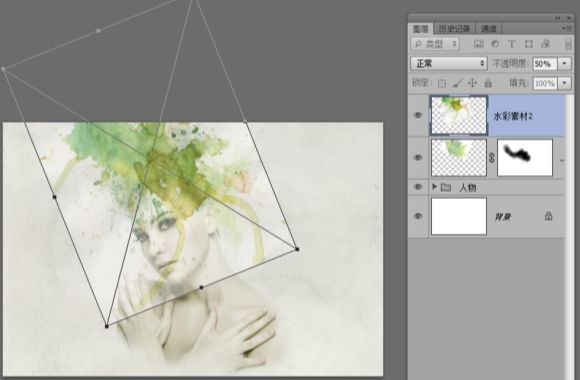Click the lock image pixels brush icon
Screen dimensions: 580x380
tap(458, 83)
